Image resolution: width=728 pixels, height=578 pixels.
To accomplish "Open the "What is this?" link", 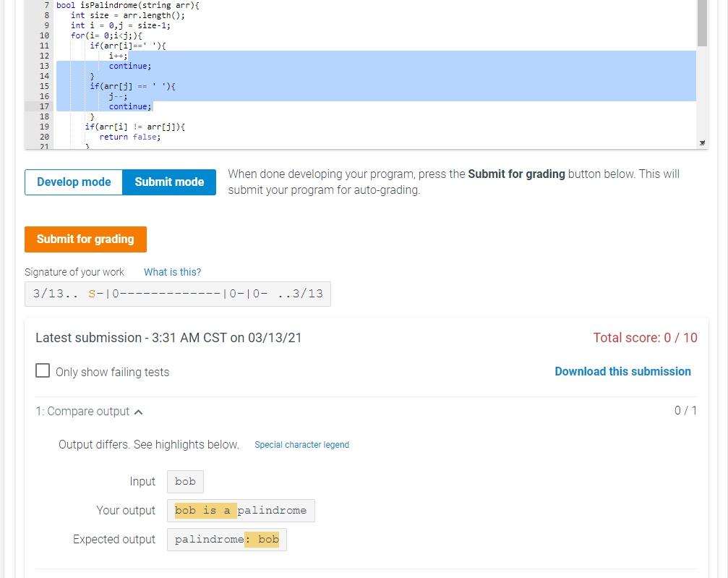I will tap(171, 272).
